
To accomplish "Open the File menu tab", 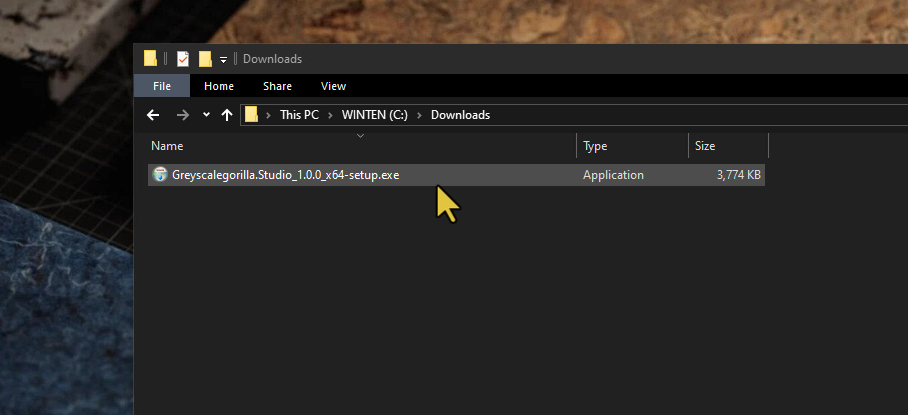I will (162, 86).
